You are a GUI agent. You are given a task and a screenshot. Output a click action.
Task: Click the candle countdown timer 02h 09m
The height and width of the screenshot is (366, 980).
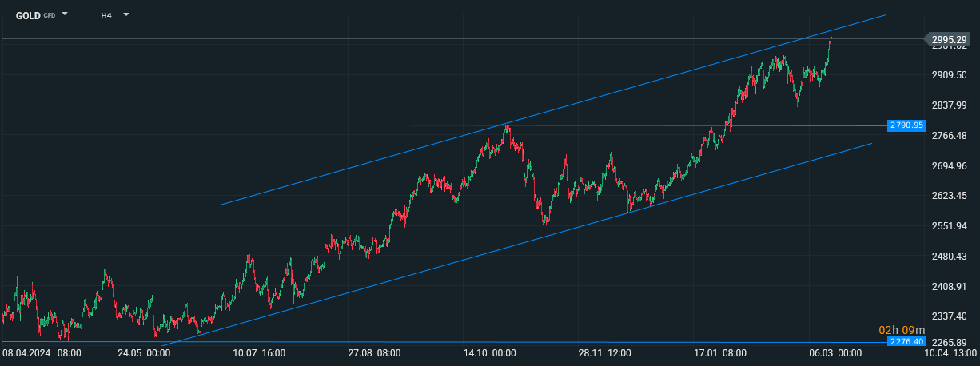(x=902, y=330)
